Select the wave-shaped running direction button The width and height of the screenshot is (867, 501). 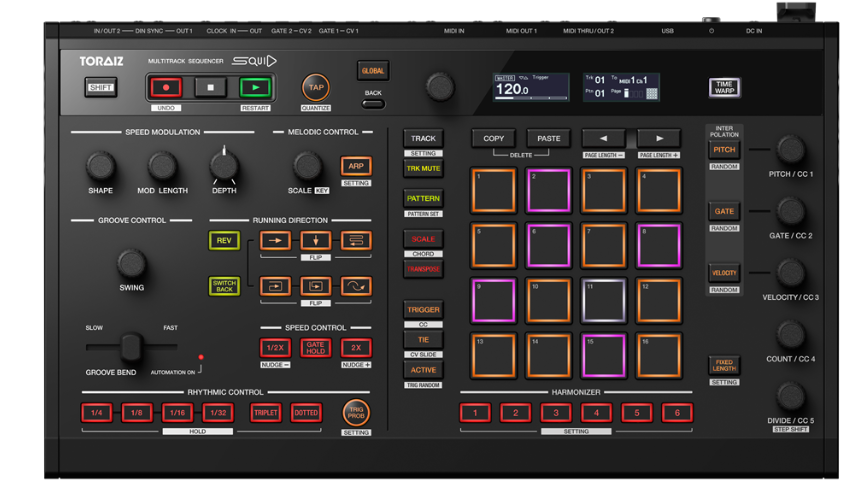coord(355,286)
